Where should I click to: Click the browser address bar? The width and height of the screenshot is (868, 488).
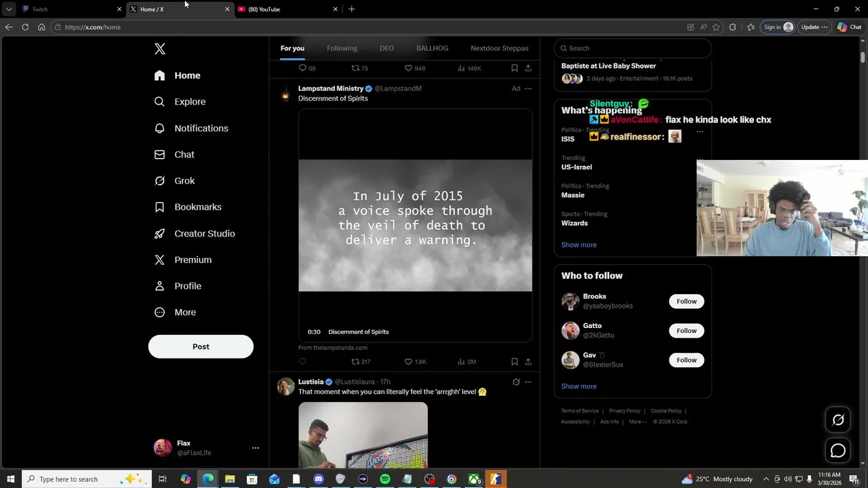(366, 27)
